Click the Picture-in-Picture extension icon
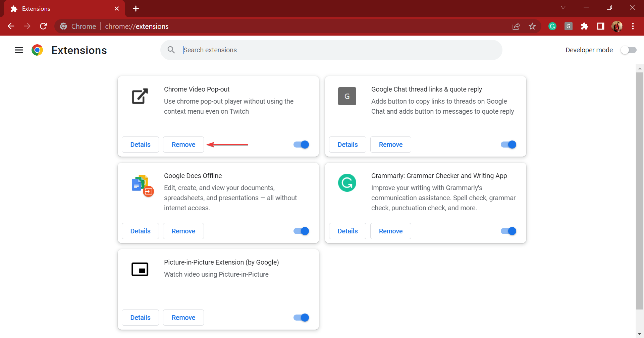Image resolution: width=644 pixels, height=338 pixels. tap(140, 269)
